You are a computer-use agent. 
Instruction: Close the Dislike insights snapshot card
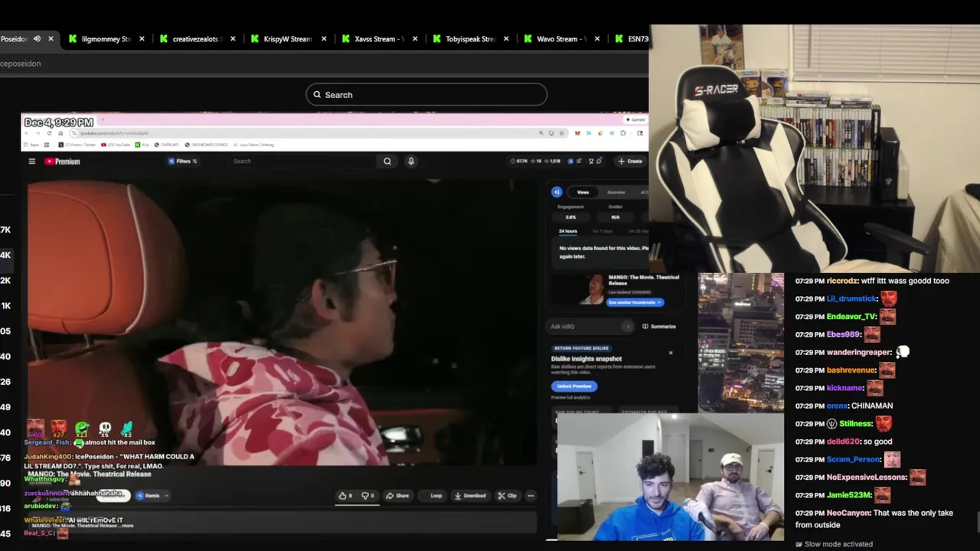(671, 353)
